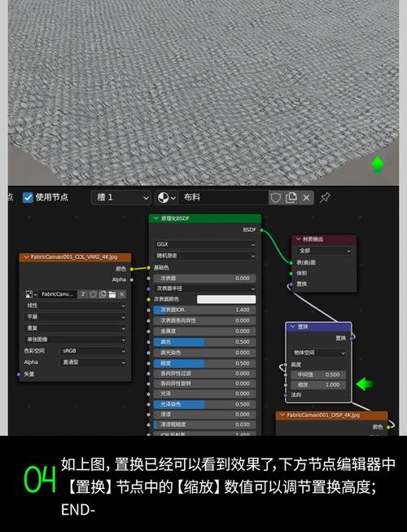Collapse the 材质输出 node header
The image size is (407, 532).
point(298,240)
